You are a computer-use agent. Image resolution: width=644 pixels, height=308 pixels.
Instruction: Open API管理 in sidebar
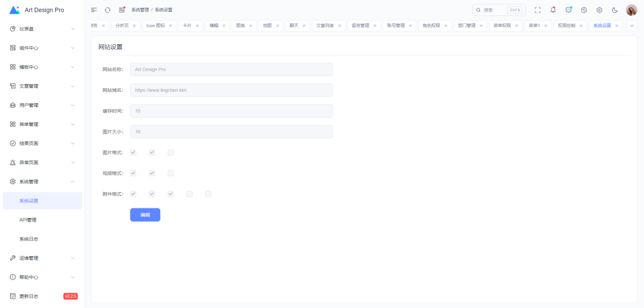click(42, 220)
